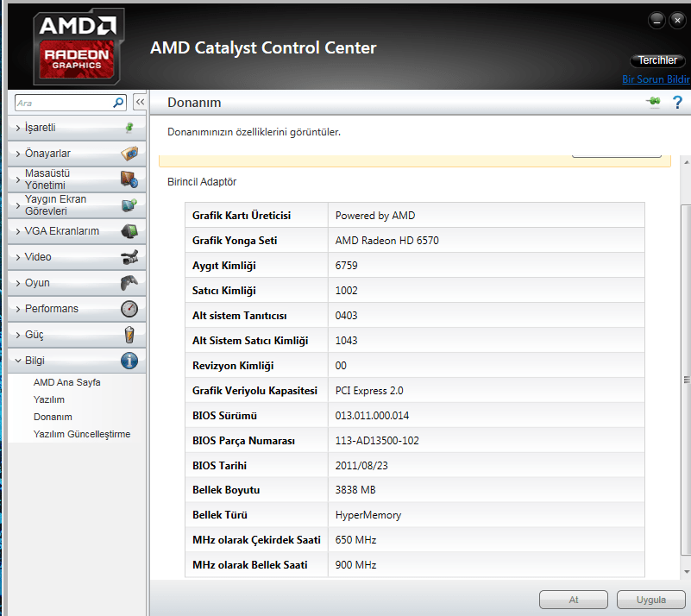Click the Güç battery icon
The width and height of the screenshot is (691, 616).
[x=129, y=335]
